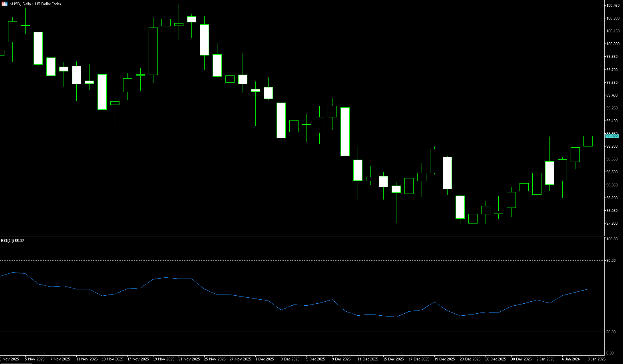The width and height of the screenshot is (623, 364).
Task: Click the 5 Nov 2025 date label
Action: (35, 359)
